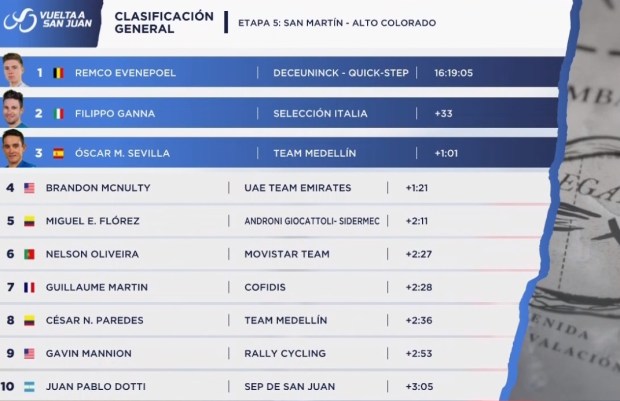This screenshot has width=620, height=401.
Task: Click the Italian flag beside Filippo Ganna
Action: [57, 114]
